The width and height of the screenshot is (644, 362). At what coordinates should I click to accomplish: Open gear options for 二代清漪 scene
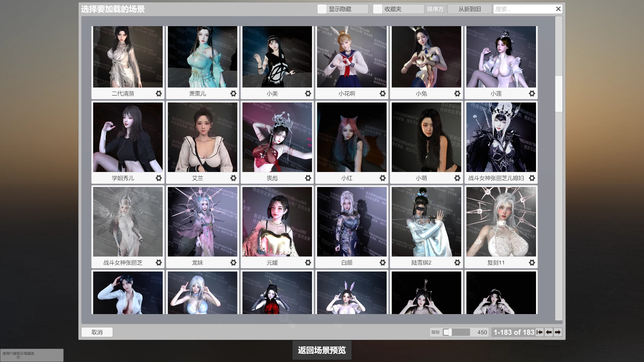click(x=159, y=94)
